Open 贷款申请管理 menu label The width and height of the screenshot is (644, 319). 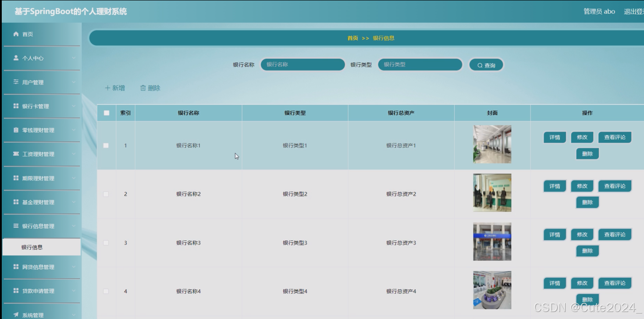[x=38, y=291]
